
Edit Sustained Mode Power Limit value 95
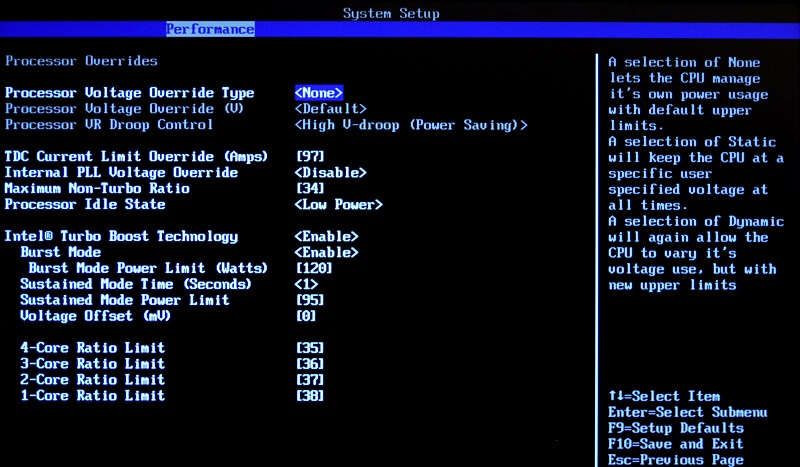click(310, 301)
